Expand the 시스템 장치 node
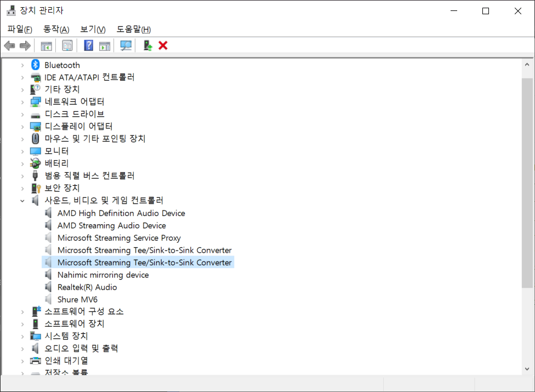 (22, 336)
